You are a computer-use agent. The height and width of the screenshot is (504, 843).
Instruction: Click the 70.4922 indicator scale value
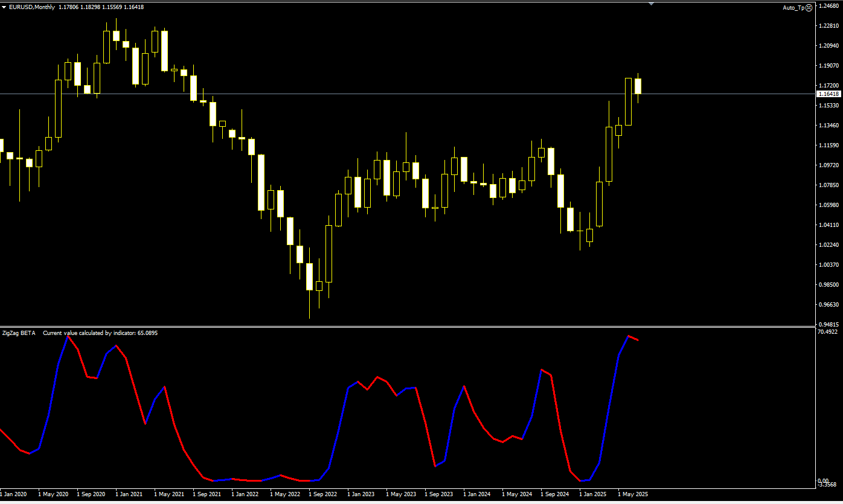click(x=827, y=332)
